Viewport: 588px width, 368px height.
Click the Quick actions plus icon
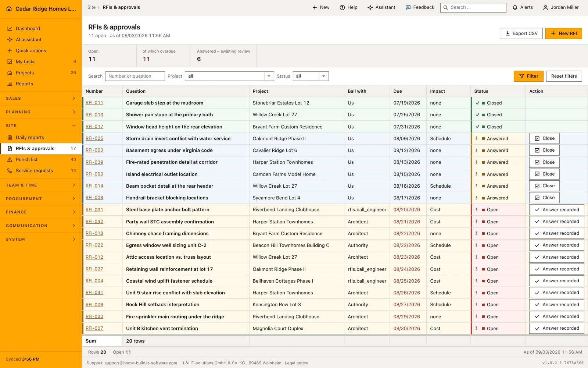pos(10,51)
